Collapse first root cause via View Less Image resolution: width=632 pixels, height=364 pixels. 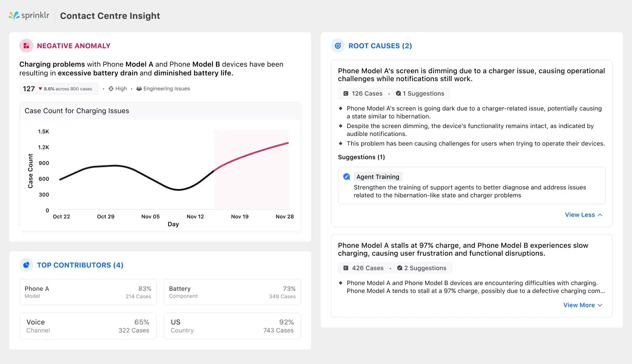pos(579,214)
